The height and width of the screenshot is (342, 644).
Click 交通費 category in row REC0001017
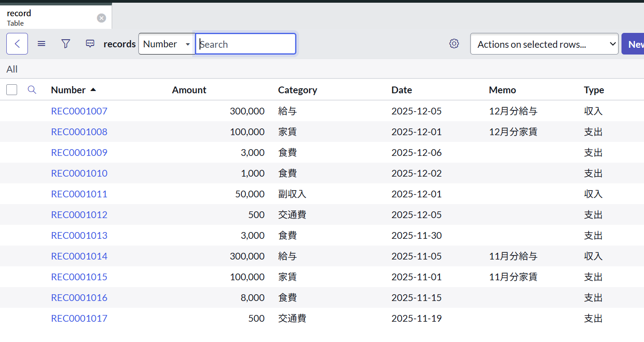pyautogui.click(x=292, y=318)
